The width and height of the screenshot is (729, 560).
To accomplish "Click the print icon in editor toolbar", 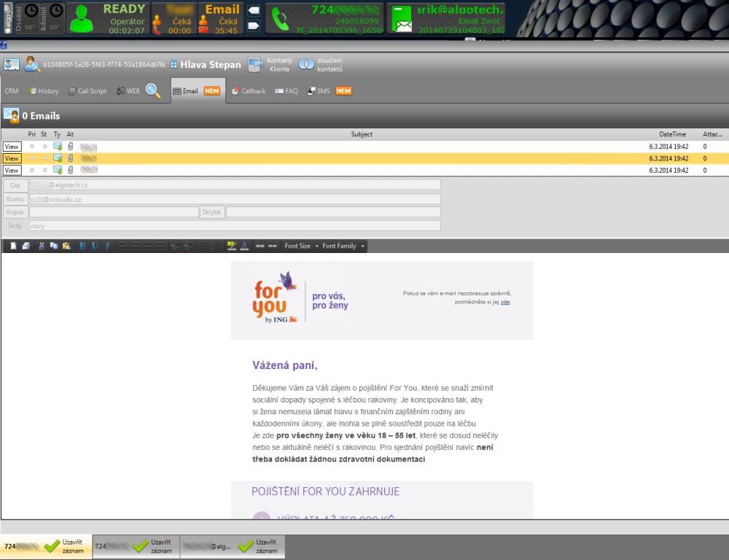I will 26,246.
